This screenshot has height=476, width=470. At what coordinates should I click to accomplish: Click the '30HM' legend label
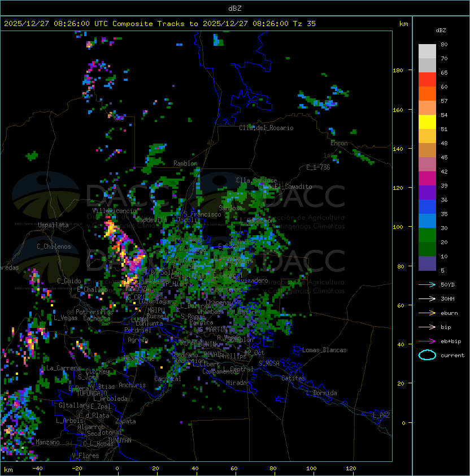[x=447, y=298]
